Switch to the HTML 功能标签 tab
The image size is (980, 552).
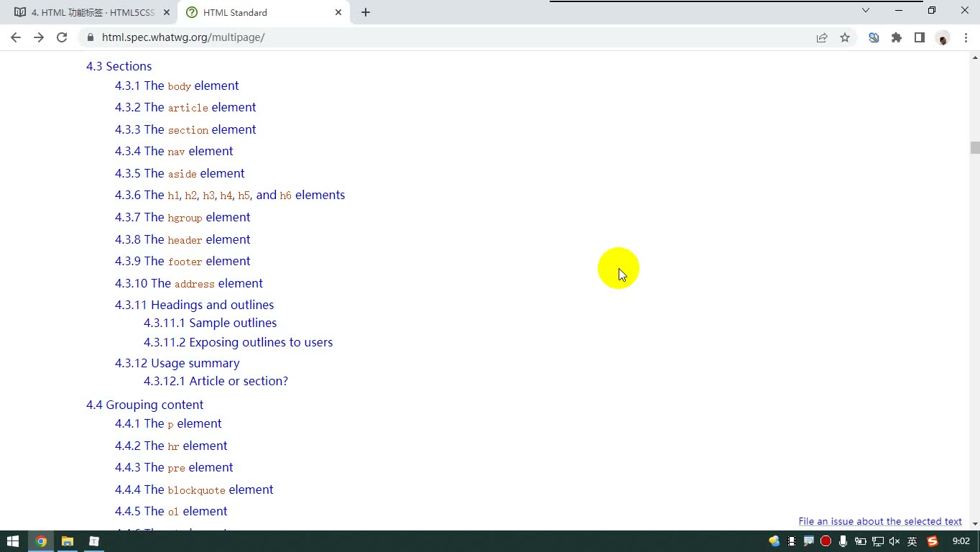(93, 12)
